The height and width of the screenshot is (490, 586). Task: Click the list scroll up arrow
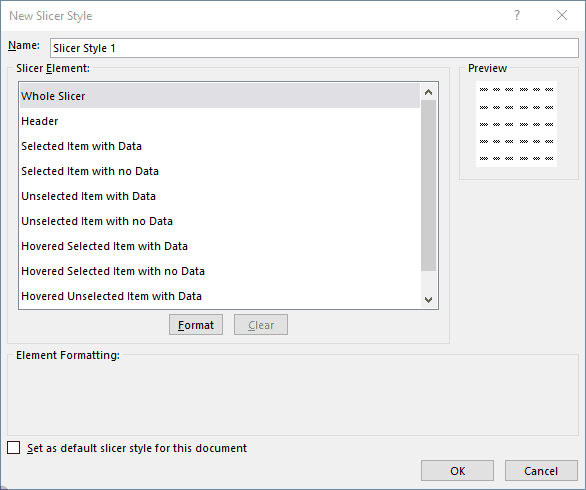428,92
